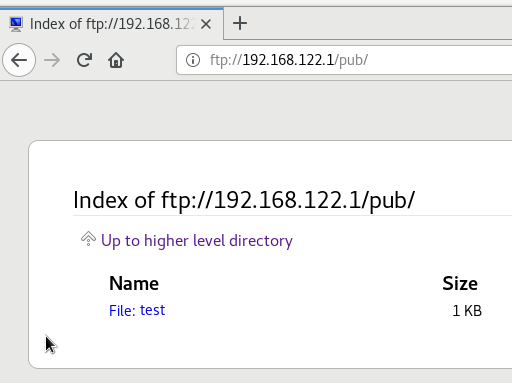
Task: Reload the current FTP page
Action: click(84, 60)
